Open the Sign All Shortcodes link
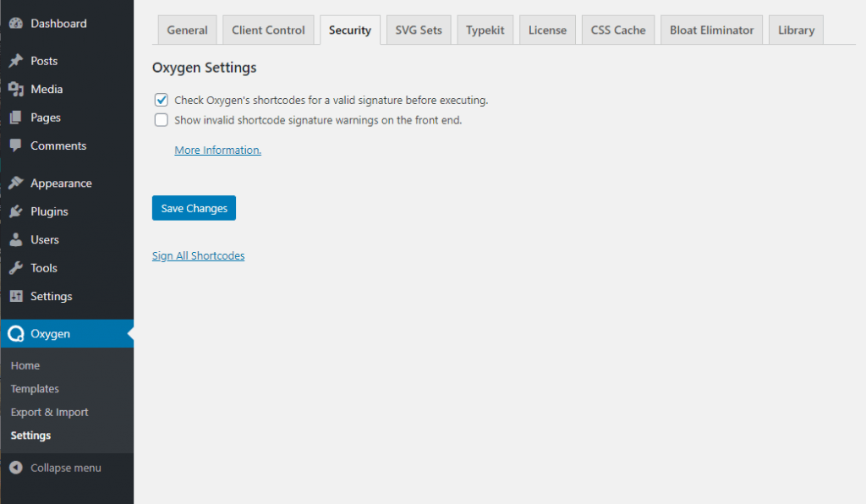 click(198, 255)
